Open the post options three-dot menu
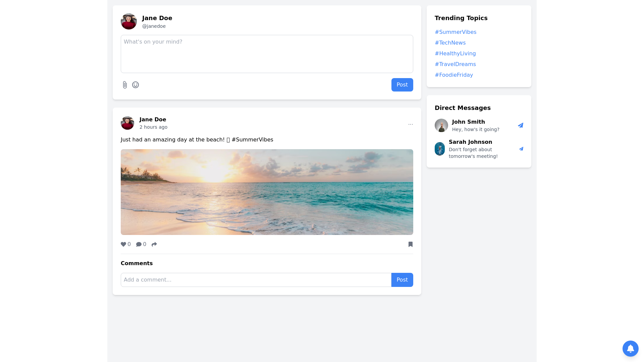Viewport: 644px width, 362px height. coord(411,124)
